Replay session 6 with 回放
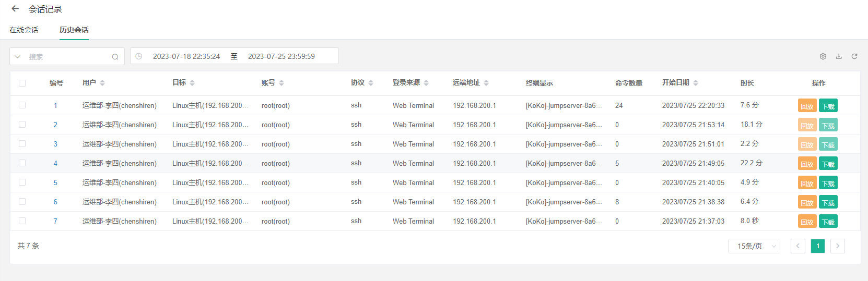 (x=807, y=202)
